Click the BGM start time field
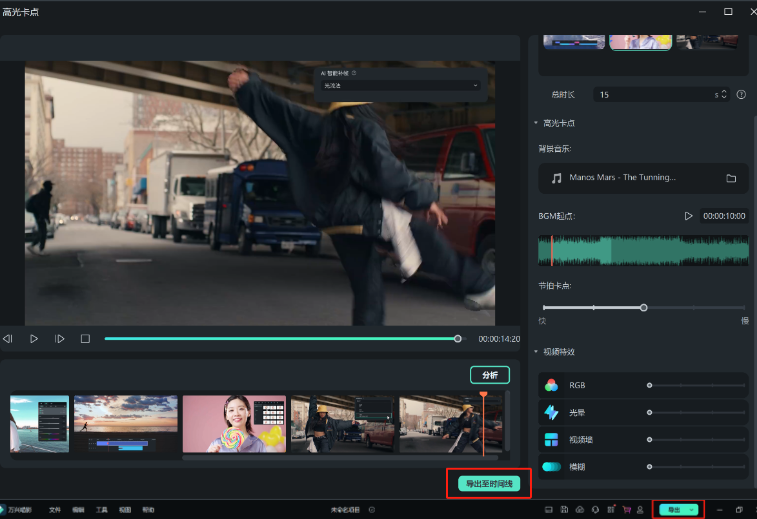 coord(723,216)
